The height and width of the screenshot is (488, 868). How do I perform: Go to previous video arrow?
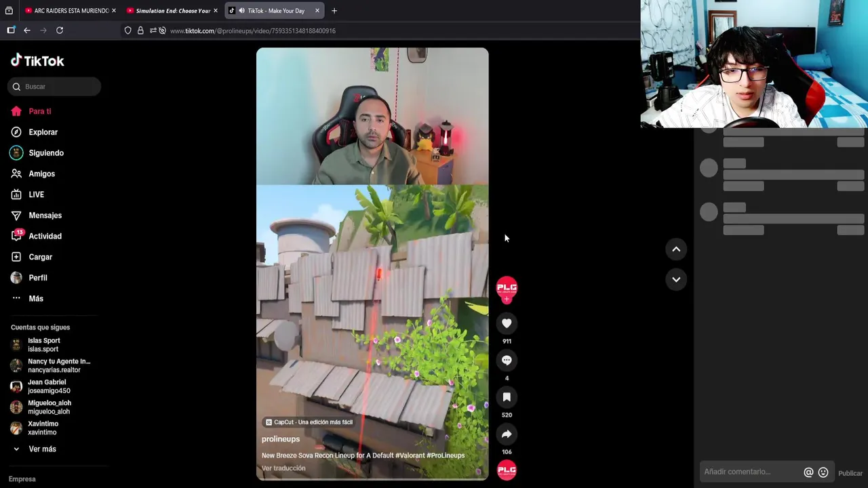(x=676, y=249)
